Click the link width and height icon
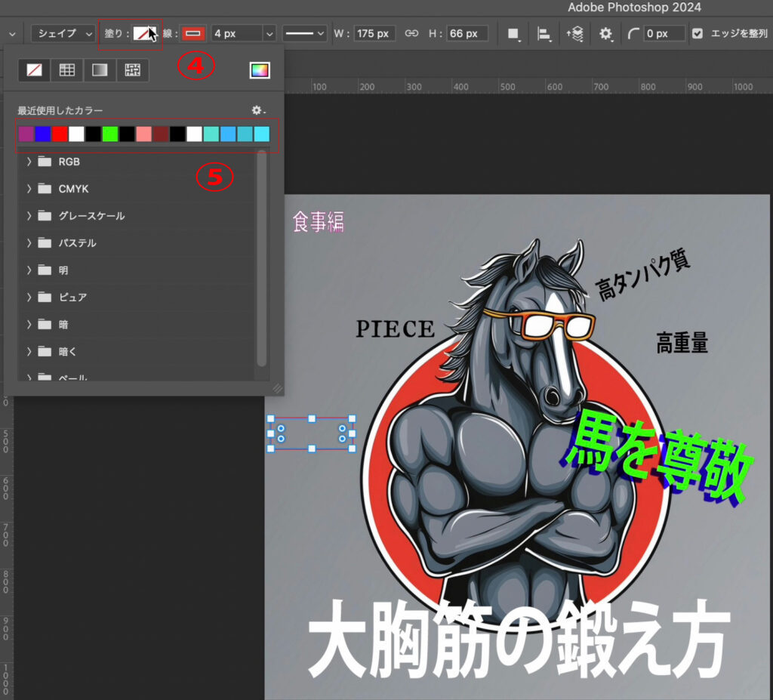 411,33
